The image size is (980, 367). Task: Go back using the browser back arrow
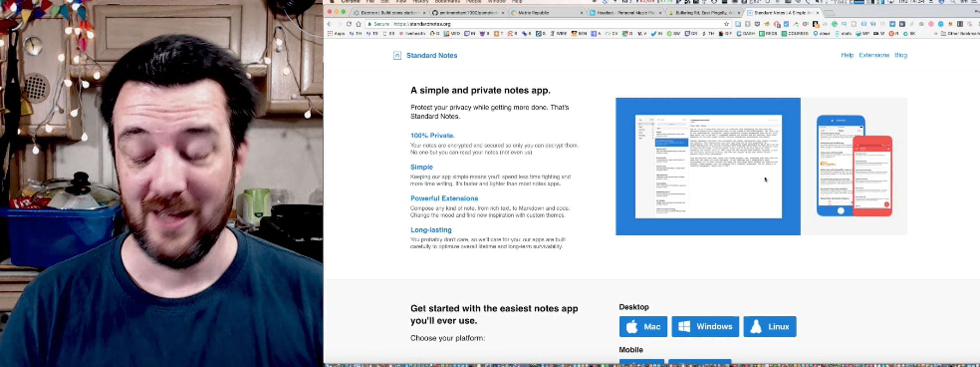pos(330,24)
